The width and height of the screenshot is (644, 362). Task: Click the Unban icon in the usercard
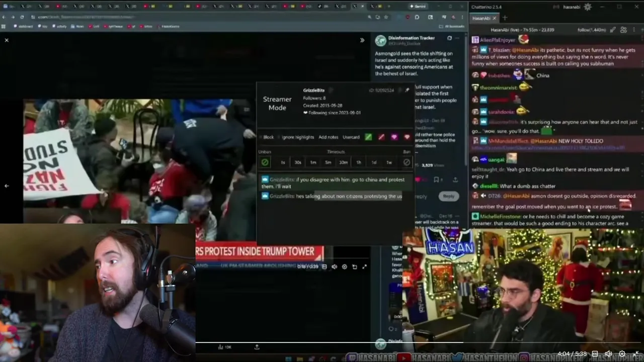click(265, 162)
